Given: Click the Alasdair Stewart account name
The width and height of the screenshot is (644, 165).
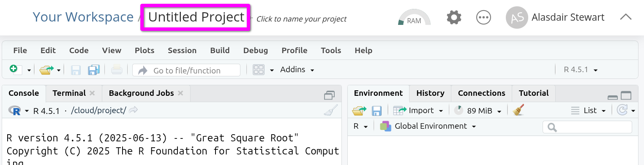Looking at the screenshot, I should (568, 18).
